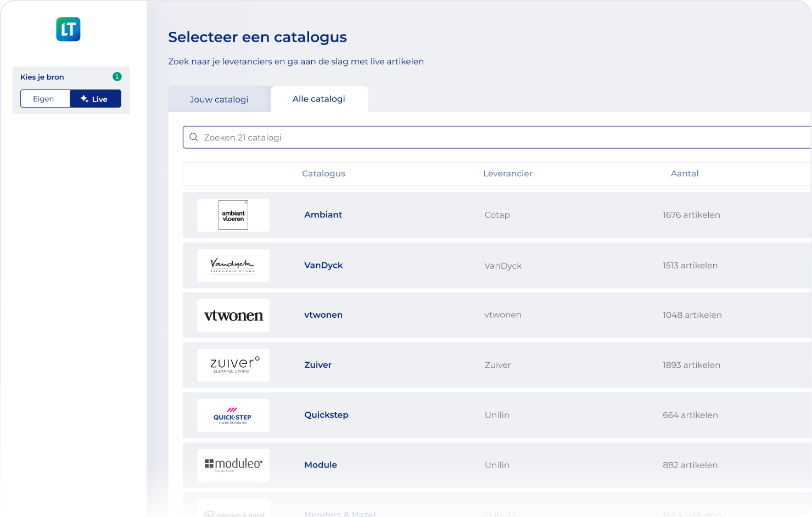Sort by the Catalogus column header
The image size is (812, 517).
pos(323,173)
